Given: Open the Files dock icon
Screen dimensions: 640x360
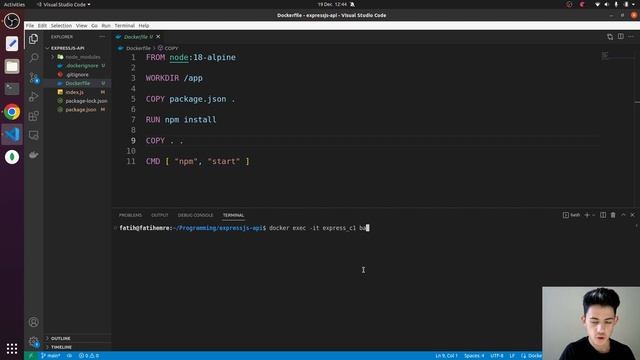Looking at the screenshot, I should tap(12, 66).
